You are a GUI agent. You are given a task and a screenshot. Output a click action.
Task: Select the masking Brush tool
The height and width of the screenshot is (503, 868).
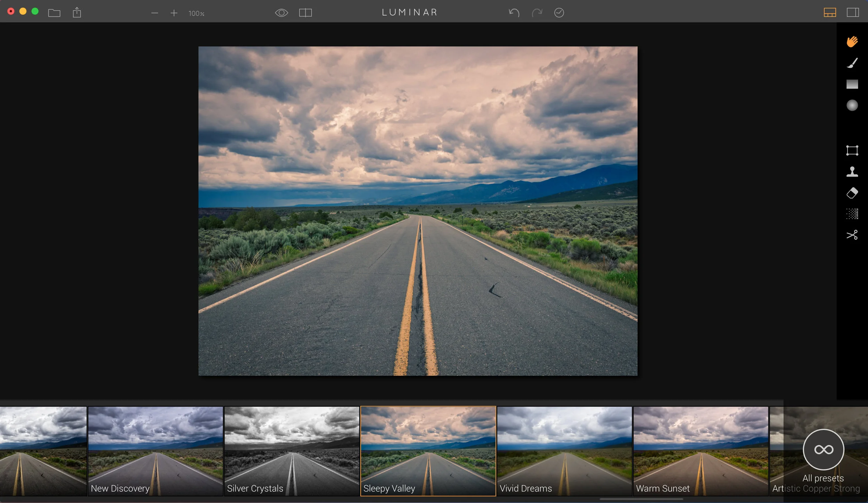[852, 63]
